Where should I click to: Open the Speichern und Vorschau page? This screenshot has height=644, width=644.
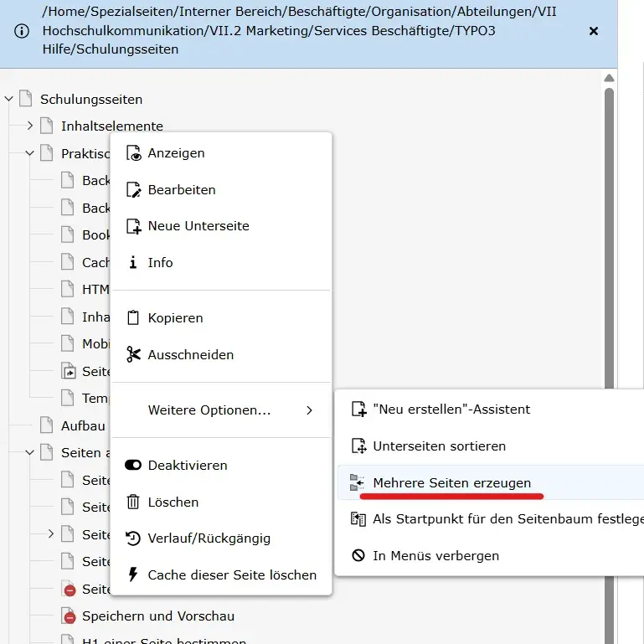click(157, 616)
